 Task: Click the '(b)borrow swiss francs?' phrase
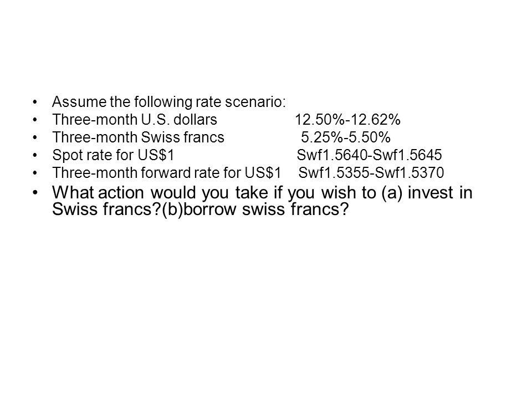coord(255,209)
